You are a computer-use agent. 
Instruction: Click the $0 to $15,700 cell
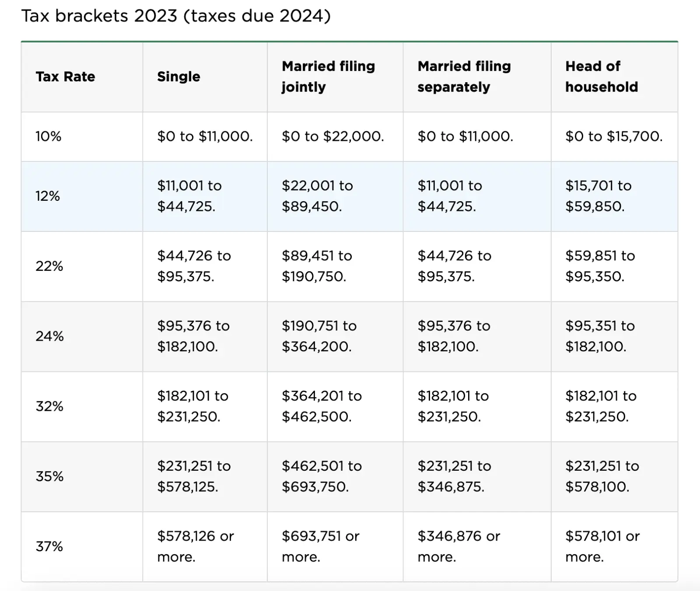click(613, 136)
